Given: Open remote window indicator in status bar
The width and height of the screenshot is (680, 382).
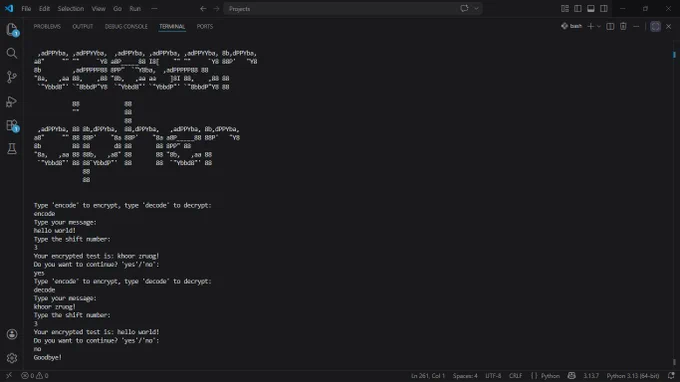Looking at the screenshot, I should pyautogui.click(x=9, y=375).
